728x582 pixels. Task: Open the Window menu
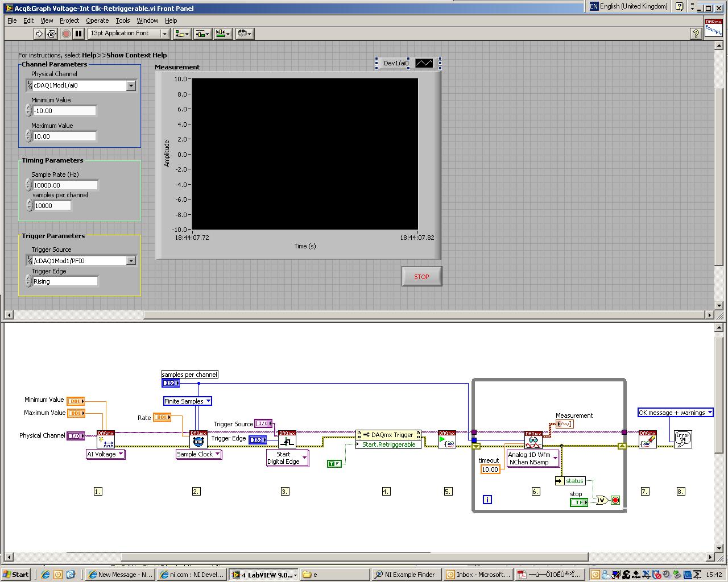pos(147,20)
